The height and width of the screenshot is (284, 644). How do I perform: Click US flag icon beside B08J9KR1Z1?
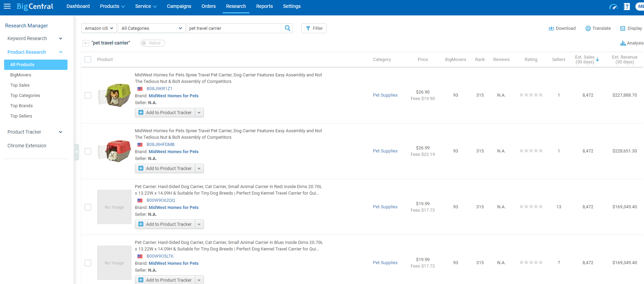click(140, 89)
